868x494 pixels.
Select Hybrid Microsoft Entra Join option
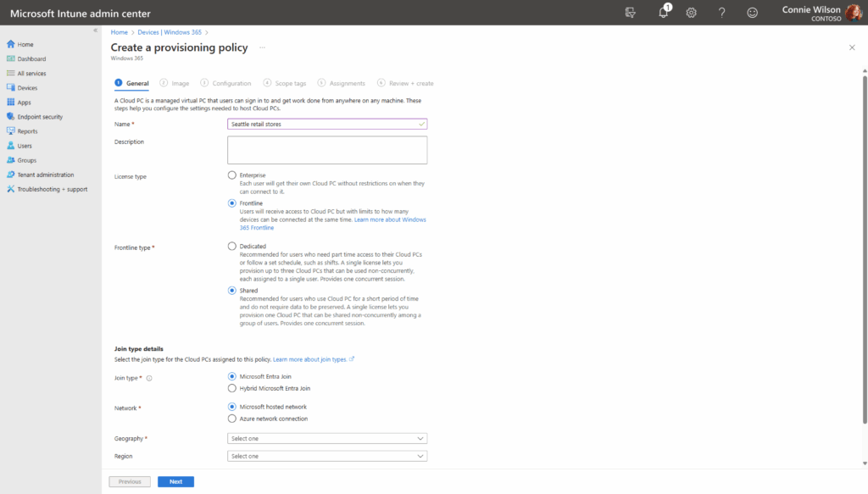pyautogui.click(x=232, y=388)
